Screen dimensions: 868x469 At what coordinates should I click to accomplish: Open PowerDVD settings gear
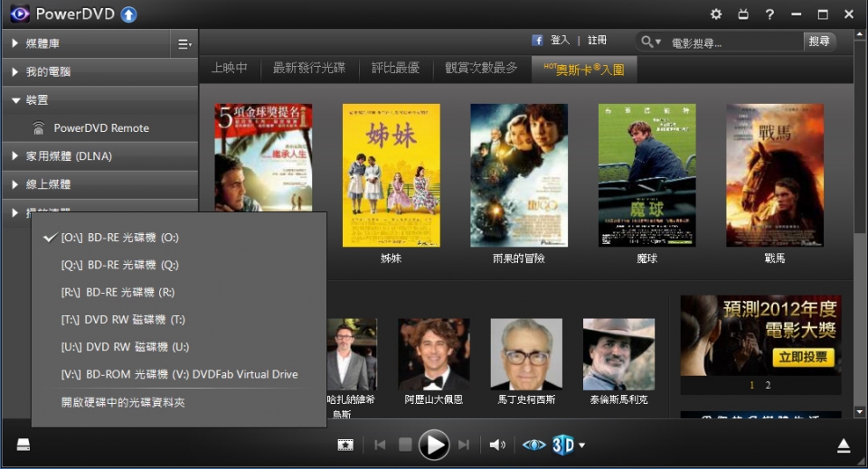(x=716, y=14)
